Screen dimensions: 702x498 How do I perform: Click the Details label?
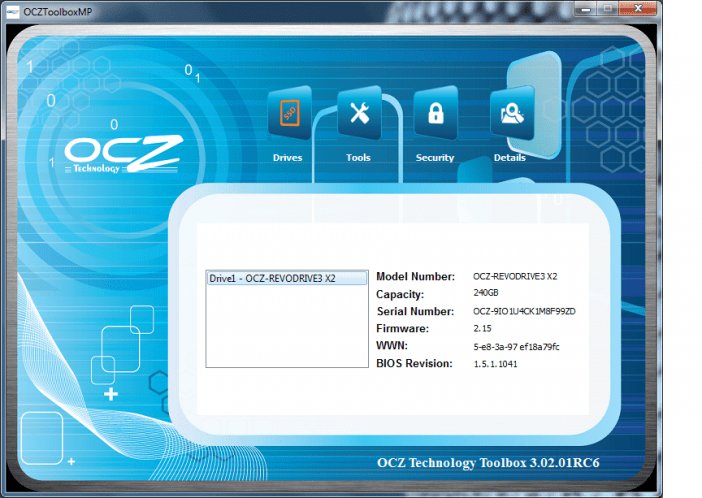[x=509, y=158]
